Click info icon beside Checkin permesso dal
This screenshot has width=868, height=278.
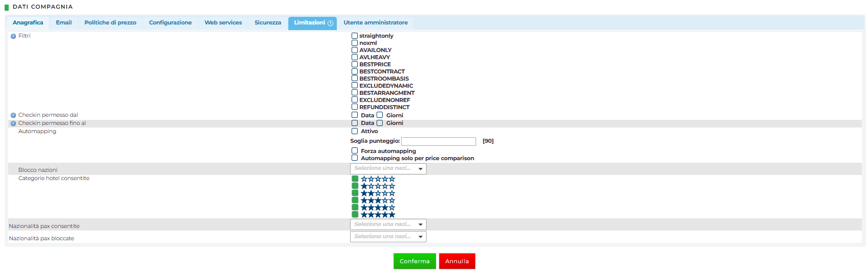pos(13,115)
